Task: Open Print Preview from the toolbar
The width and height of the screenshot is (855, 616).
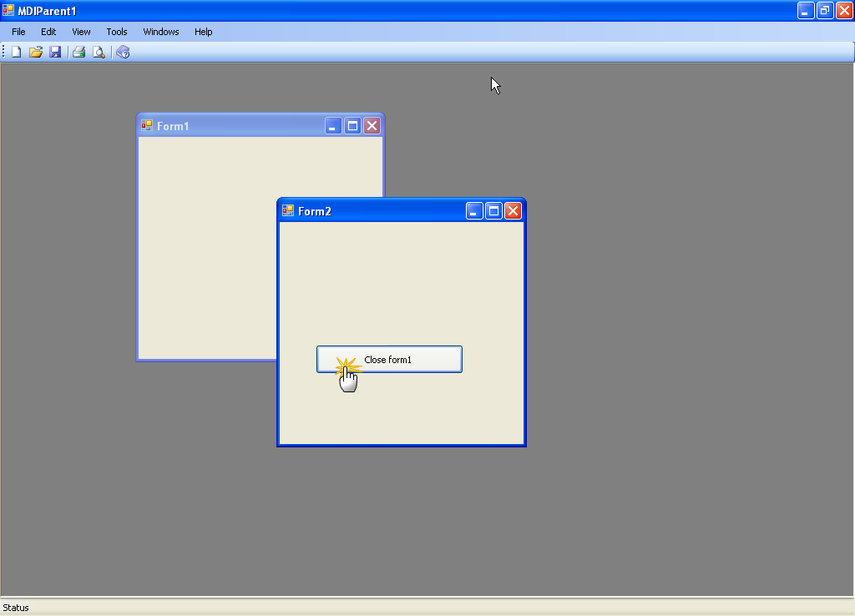Action: (x=99, y=53)
